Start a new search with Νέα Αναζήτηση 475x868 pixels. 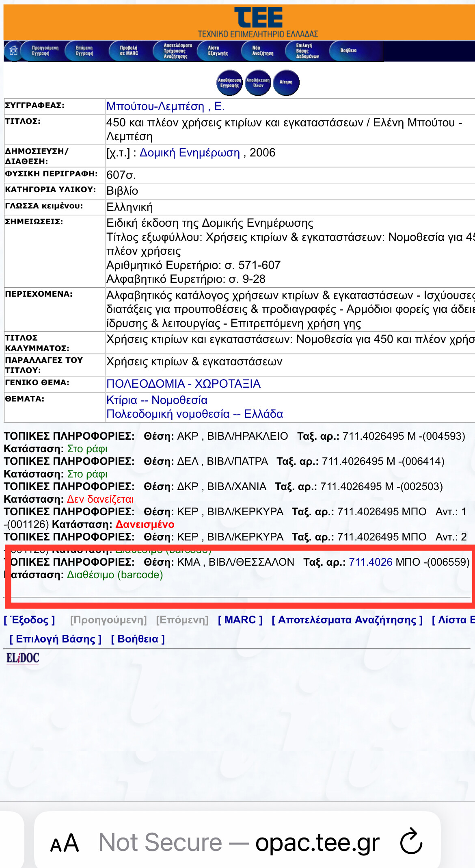tap(263, 51)
